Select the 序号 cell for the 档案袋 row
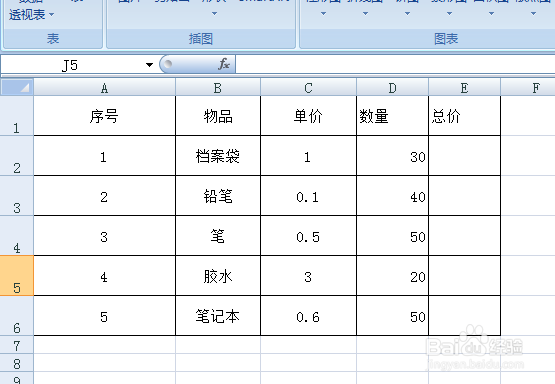 click(x=104, y=156)
